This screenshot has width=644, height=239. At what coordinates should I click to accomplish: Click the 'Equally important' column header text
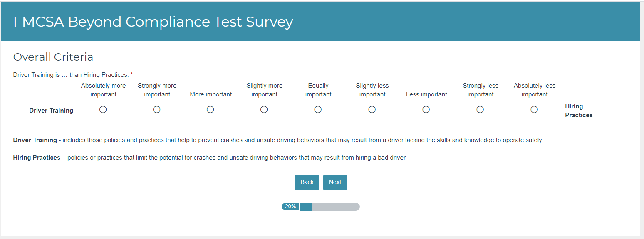(318, 90)
